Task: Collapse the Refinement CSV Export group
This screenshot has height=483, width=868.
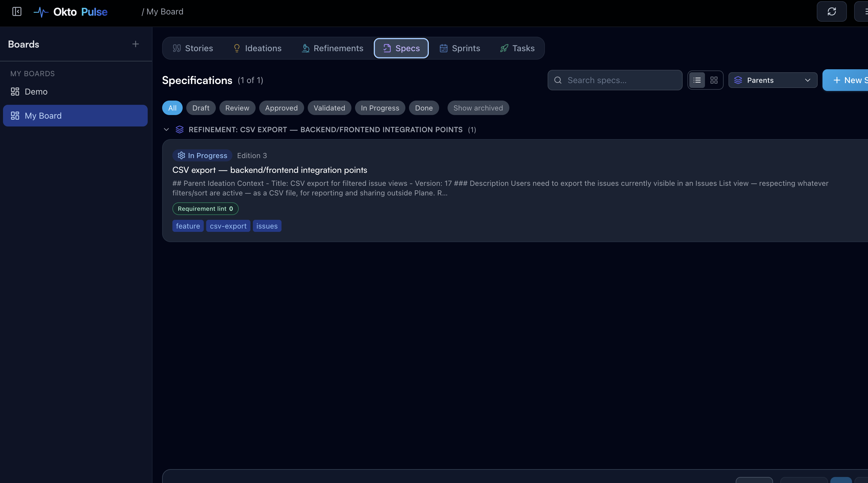Action: [x=166, y=129]
